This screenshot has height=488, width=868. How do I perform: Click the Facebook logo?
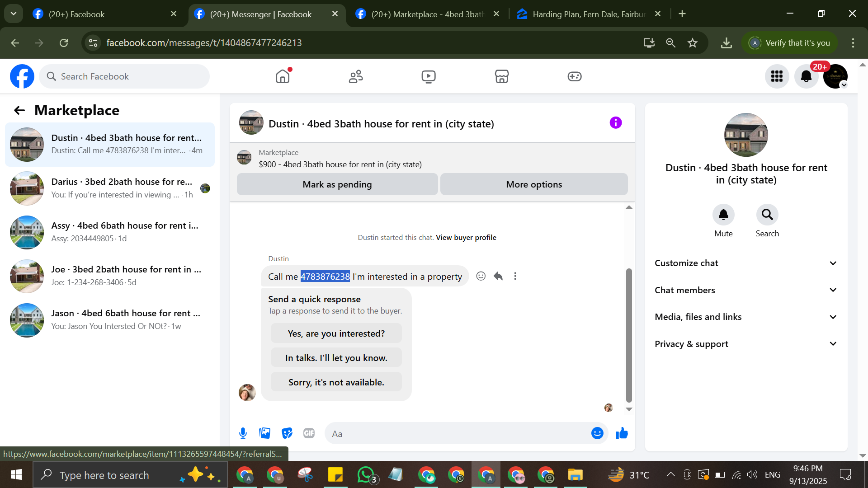coord(22,76)
